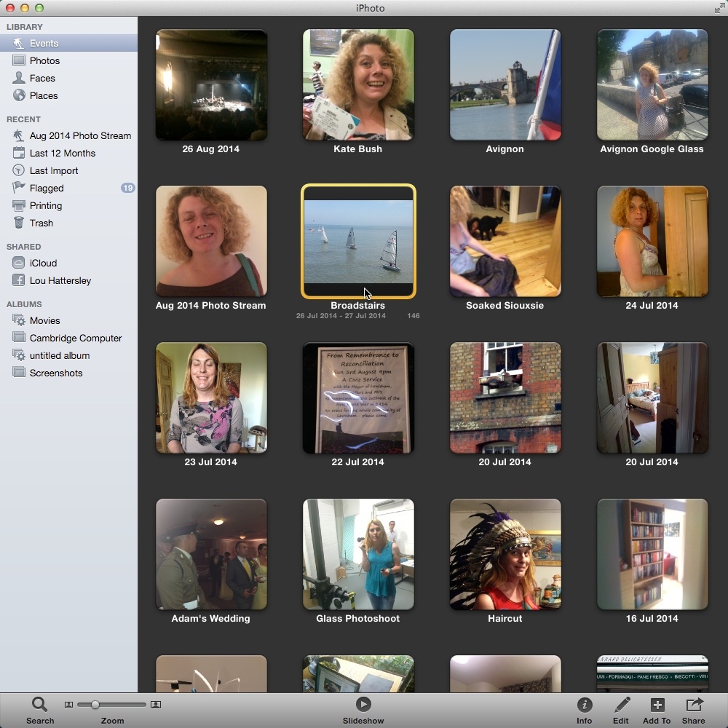Click the Broadstairs event title text
The width and height of the screenshot is (728, 728).
(357, 306)
